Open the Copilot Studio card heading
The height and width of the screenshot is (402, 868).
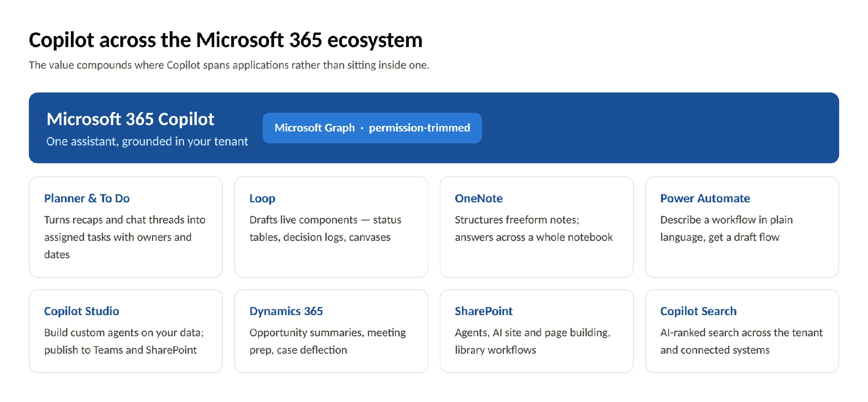point(81,311)
